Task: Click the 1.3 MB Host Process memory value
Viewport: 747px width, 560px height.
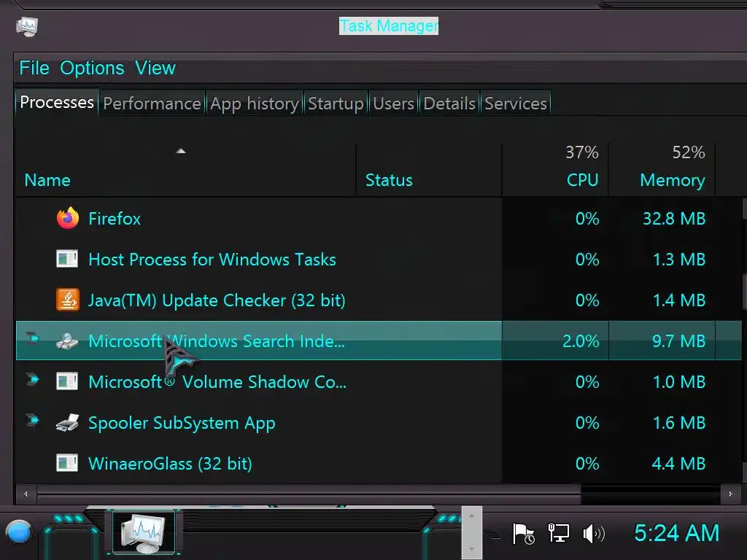Action: (x=679, y=259)
